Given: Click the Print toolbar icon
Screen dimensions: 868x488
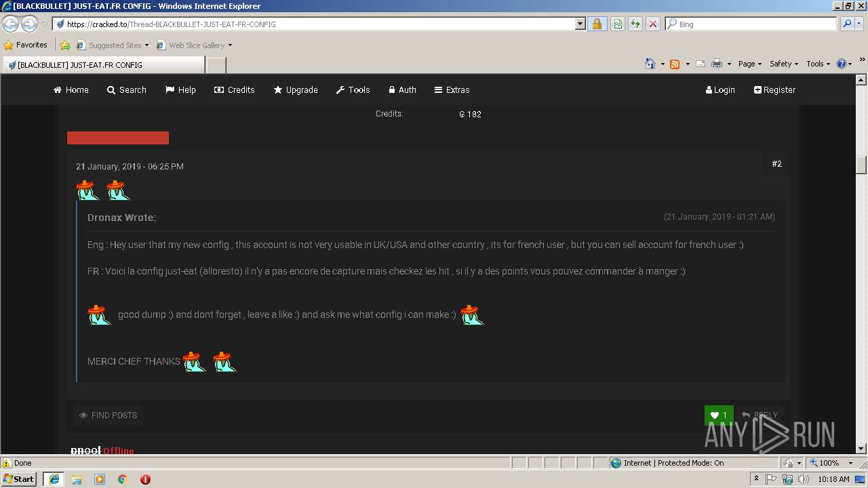Looking at the screenshot, I should [x=717, y=64].
